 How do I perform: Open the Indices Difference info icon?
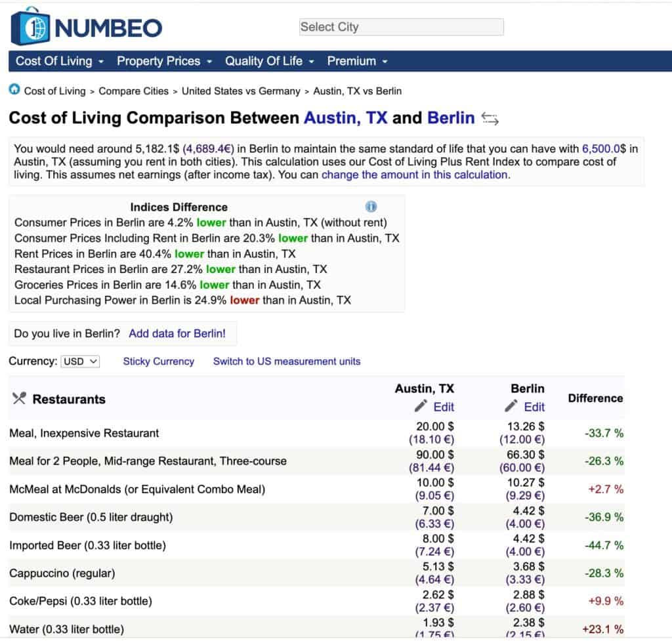coord(371,207)
